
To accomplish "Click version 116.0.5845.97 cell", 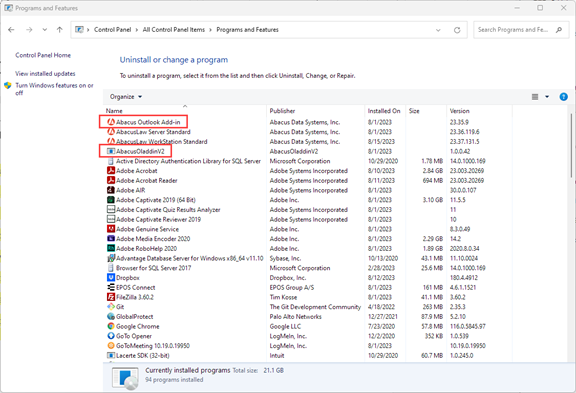I will pos(468,326).
